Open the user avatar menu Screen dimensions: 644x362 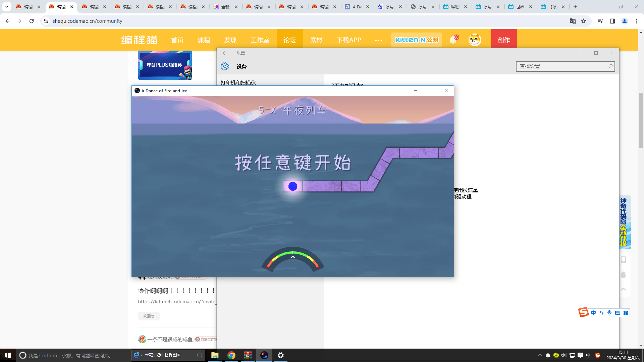tap(475, 40)
